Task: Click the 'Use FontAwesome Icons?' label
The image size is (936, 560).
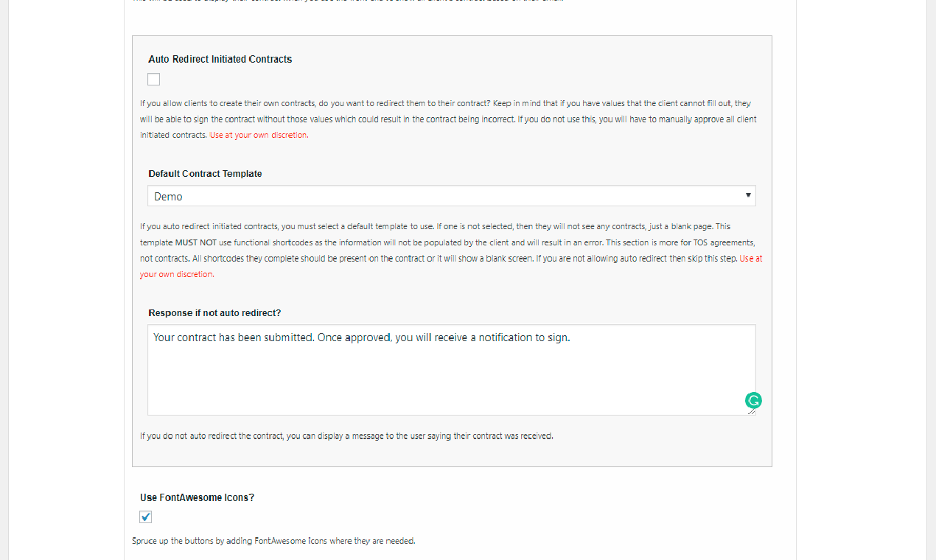Action: 197,497
